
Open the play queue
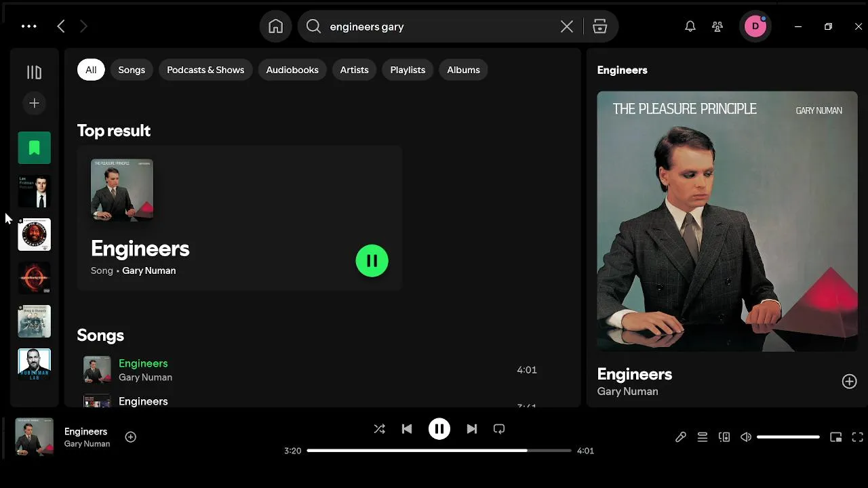point(703,437)
